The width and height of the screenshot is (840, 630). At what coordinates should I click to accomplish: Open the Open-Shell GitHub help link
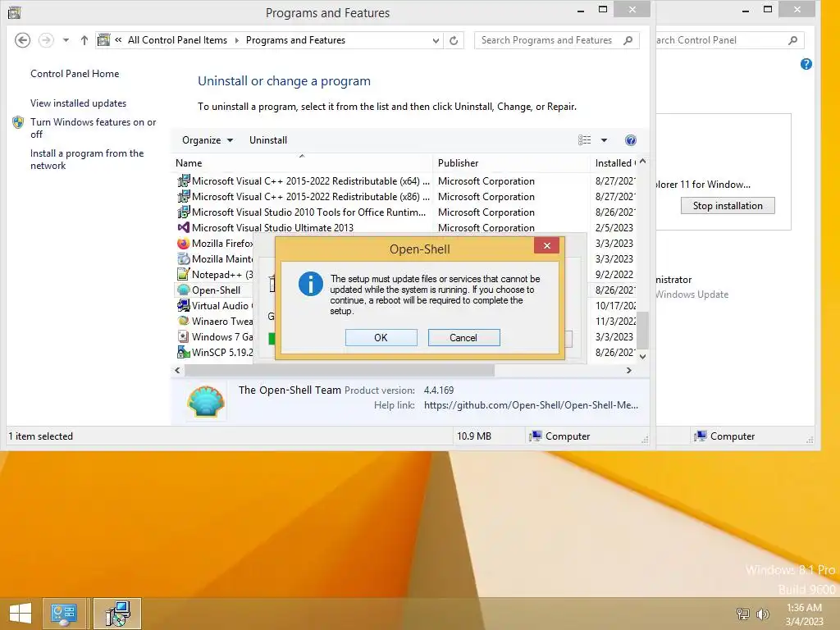point(531,405)
